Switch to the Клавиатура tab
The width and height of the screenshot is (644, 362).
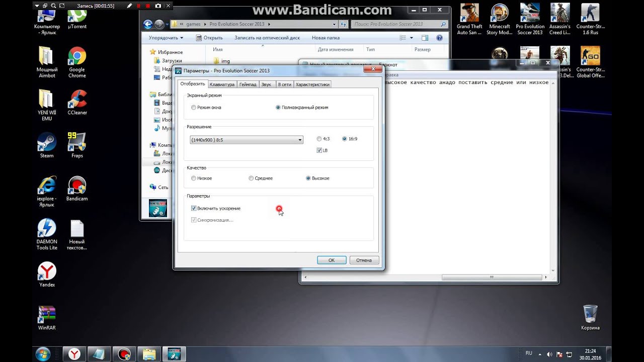(x=222, y=84)
